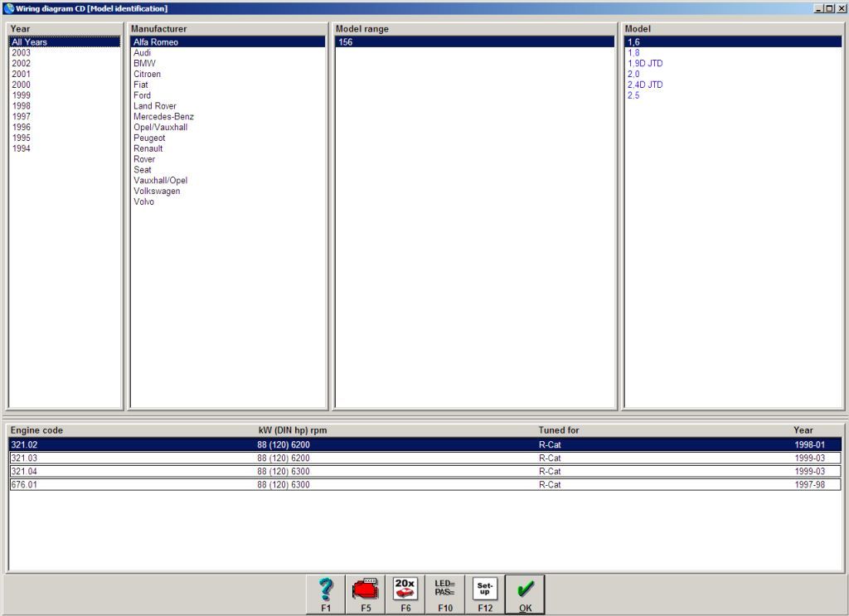
Task: Click the 'kW (DIN hp) rpm' column header
Action: 293,429
